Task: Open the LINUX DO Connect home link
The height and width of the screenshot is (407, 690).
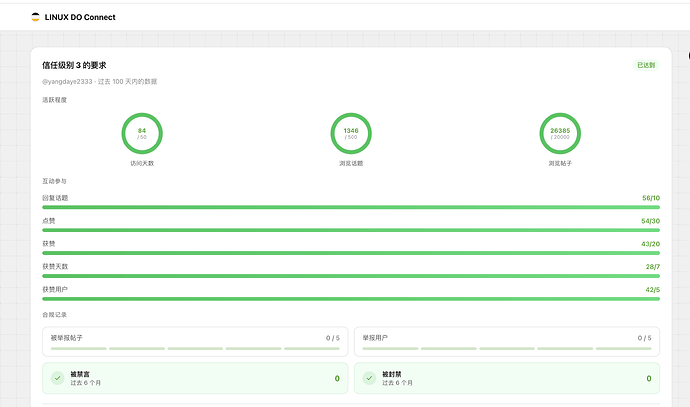Action: [73, 17]
